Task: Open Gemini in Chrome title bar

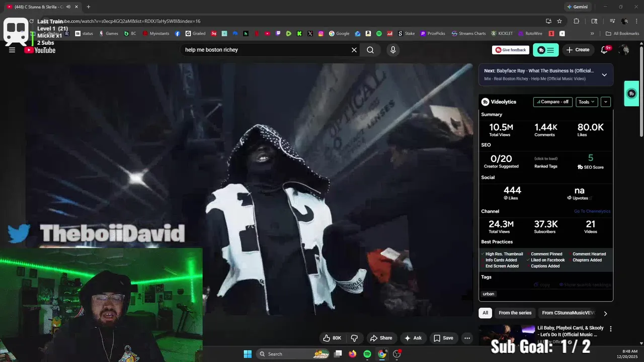Action: [x=577, y=7]
